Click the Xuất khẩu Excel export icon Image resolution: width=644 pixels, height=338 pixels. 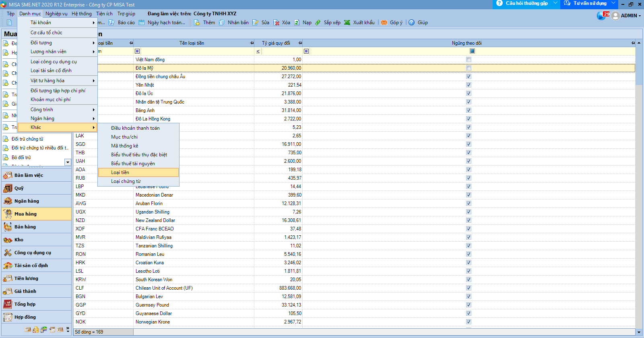click(x=347, y=23)
